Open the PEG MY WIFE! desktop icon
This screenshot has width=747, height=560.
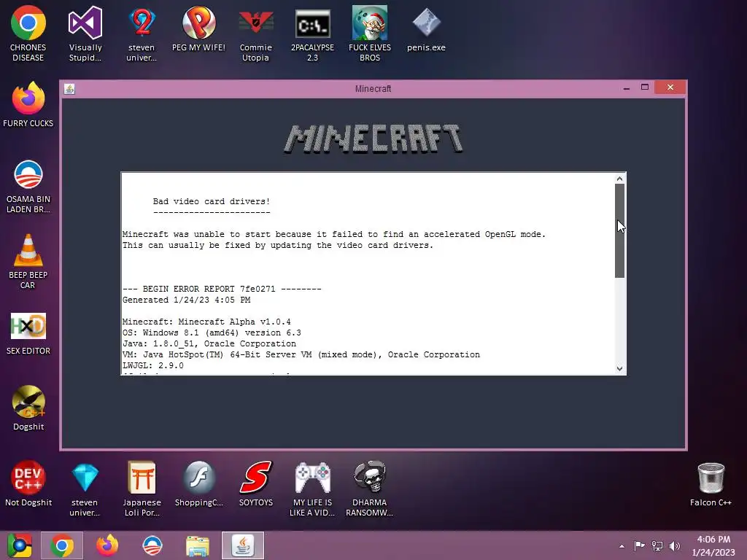pyautogui.click(x=198, y=28)
